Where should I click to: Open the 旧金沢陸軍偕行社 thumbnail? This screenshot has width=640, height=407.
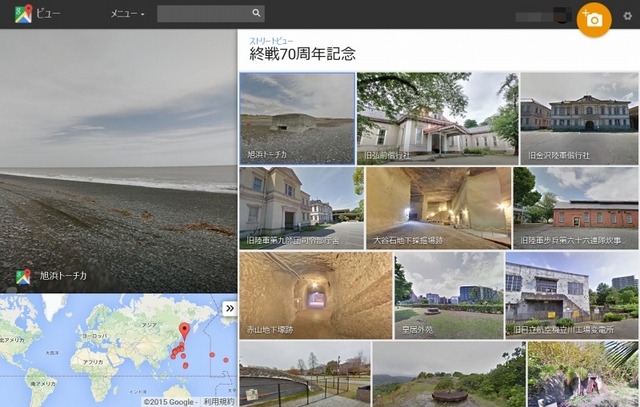[578, 118]
